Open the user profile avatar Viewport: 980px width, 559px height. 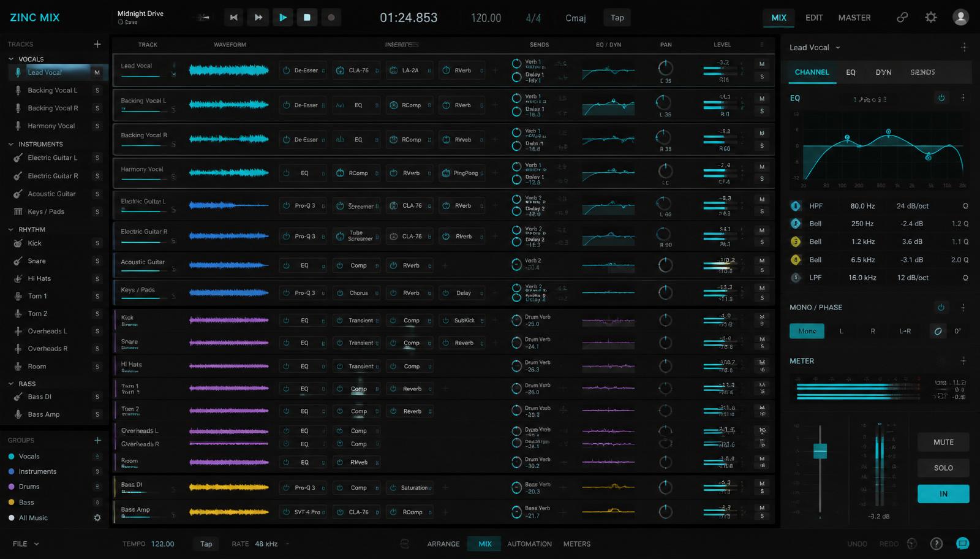(x=960, y=17)
